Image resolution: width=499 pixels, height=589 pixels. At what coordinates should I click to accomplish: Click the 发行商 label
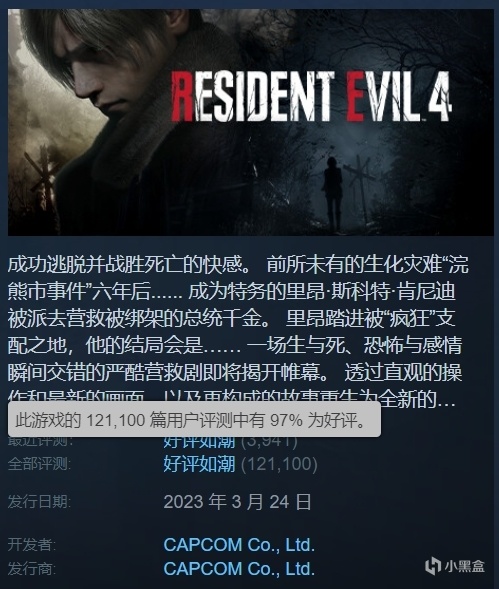click(x=32, y=569)
